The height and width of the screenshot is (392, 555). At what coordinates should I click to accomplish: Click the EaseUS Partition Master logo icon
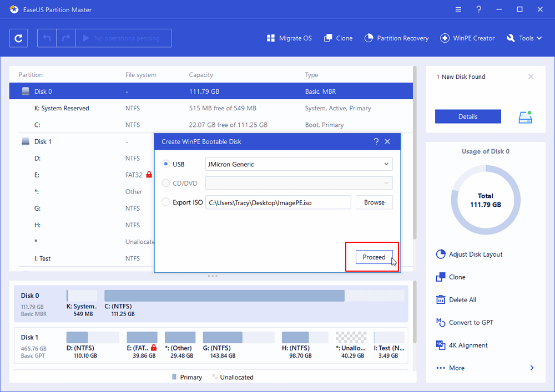pos(14,9)
